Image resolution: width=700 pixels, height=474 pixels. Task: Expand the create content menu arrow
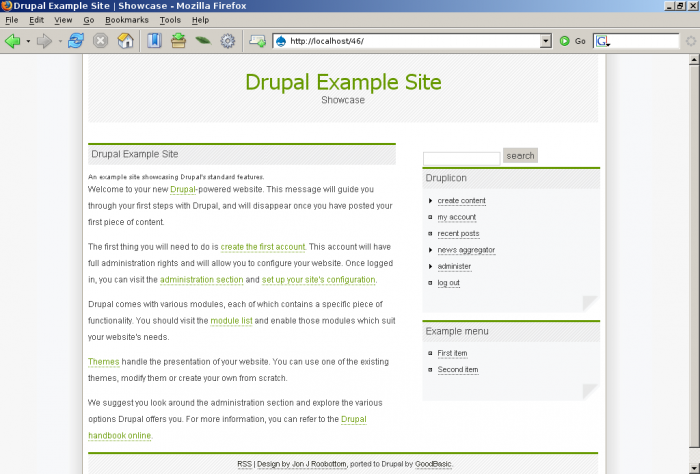tap(430, 201)
